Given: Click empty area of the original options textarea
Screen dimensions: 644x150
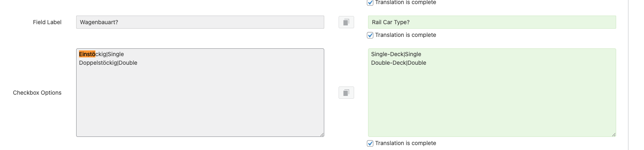Looking at the screenshot, I should [x=200, y=102].
